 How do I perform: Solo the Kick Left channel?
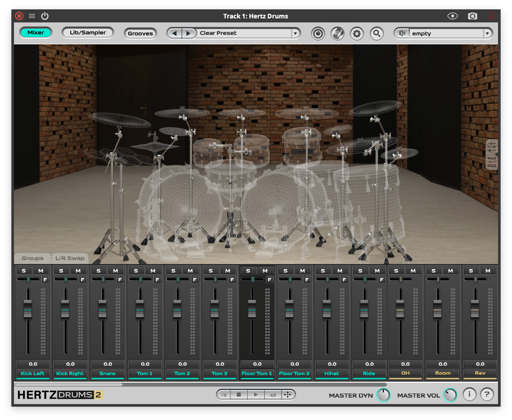click(x=23, y=271)
